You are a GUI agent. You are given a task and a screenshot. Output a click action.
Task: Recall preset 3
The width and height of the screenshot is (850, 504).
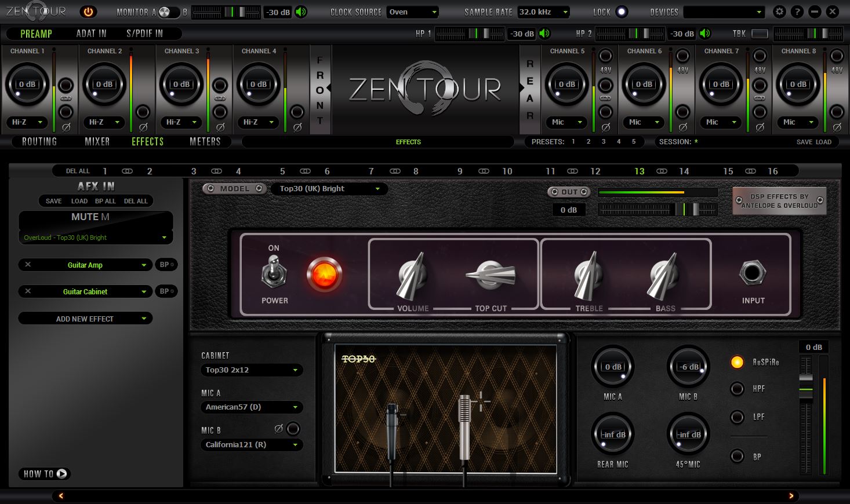pos(604,141)
